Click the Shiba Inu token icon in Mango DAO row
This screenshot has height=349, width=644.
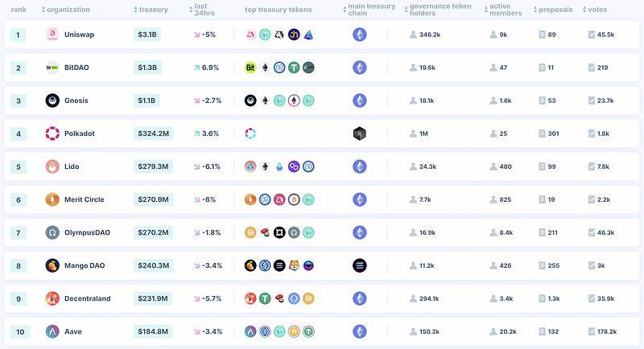point(294,265)
